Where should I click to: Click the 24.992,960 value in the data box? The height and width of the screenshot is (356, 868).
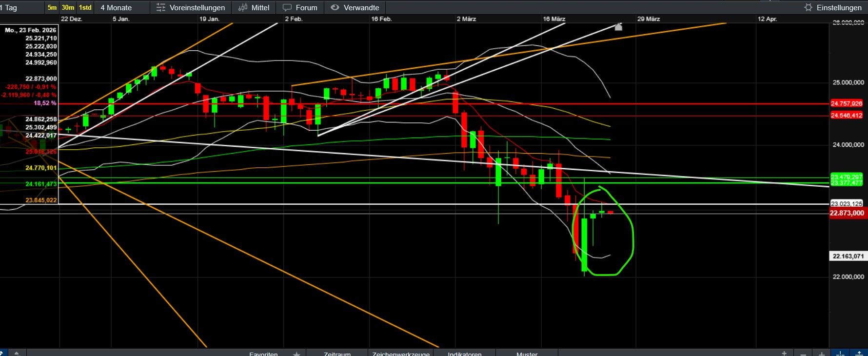[41, 62]
